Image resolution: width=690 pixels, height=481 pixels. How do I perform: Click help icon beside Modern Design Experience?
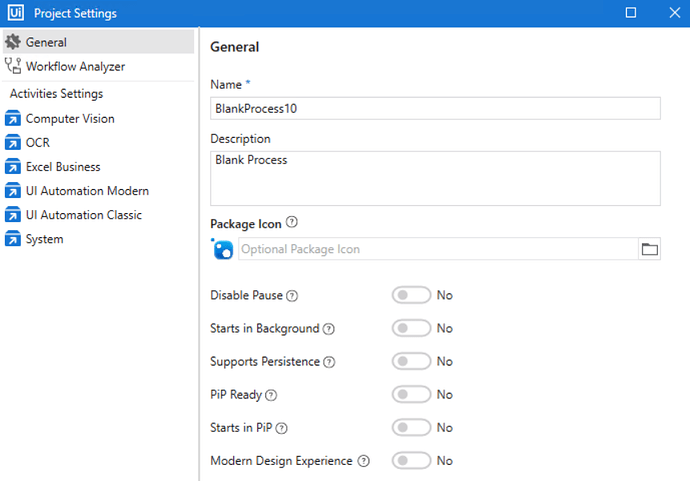tap(364, 461)
